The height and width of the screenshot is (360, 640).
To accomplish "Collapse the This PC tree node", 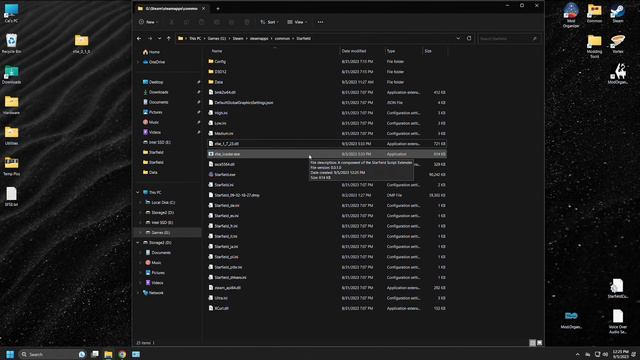I will point(138,192).
